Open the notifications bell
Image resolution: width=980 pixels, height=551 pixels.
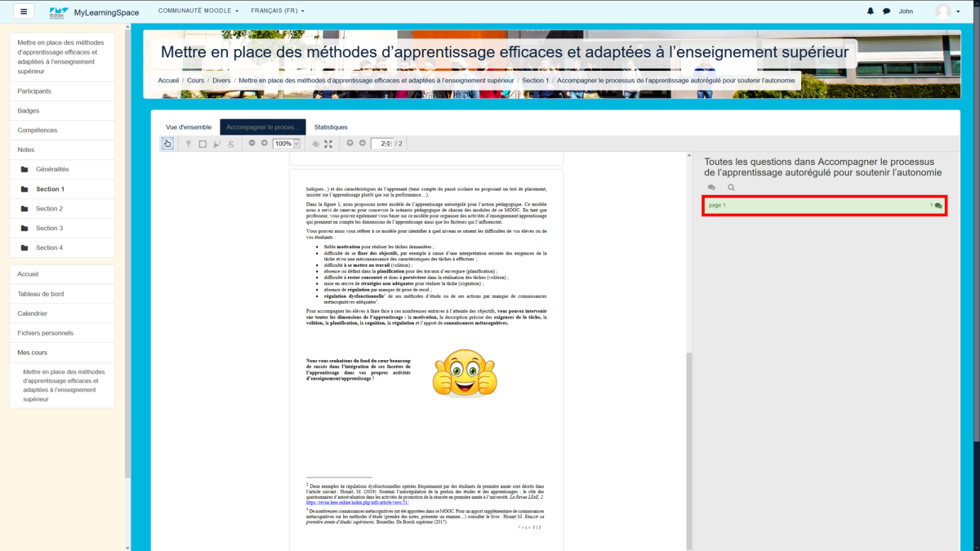pyautogui.click(x=871, y=11)
